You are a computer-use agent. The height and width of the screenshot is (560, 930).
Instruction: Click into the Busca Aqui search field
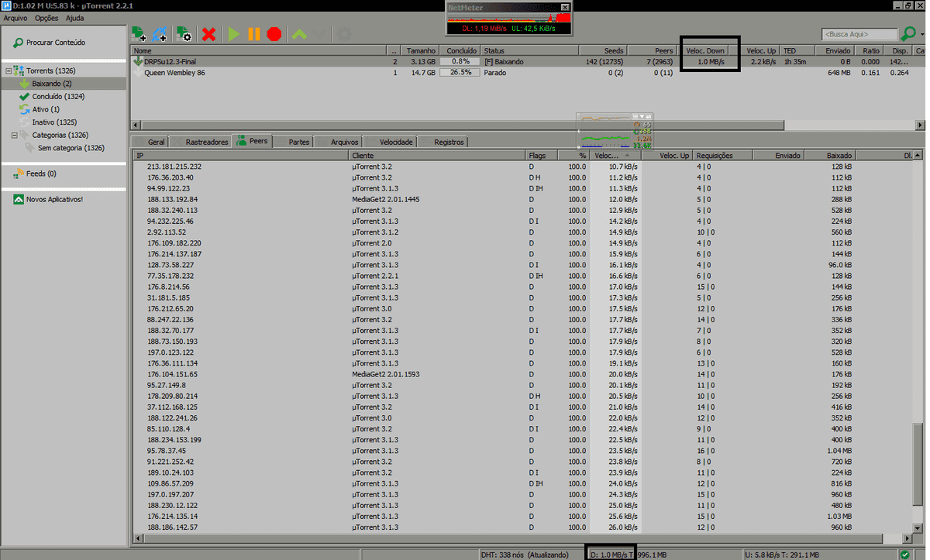(x=857, y=34)
